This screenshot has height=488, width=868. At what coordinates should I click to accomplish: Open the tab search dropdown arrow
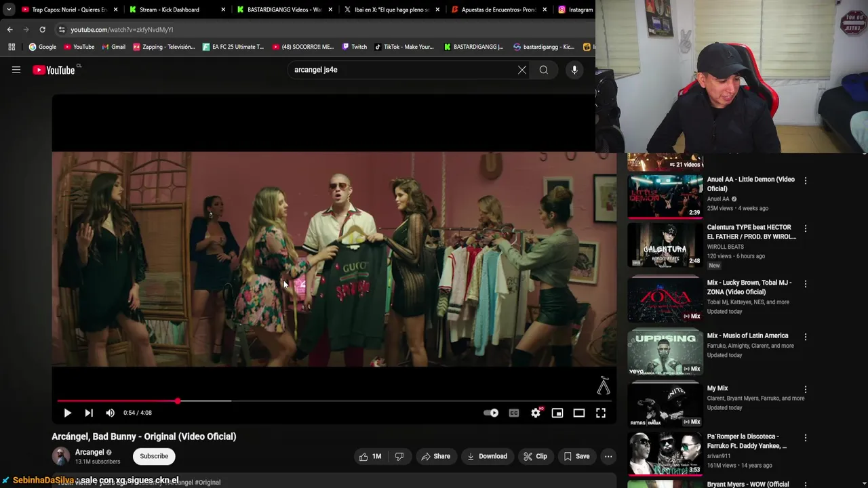pyautogui.click(x=9, y=9)
